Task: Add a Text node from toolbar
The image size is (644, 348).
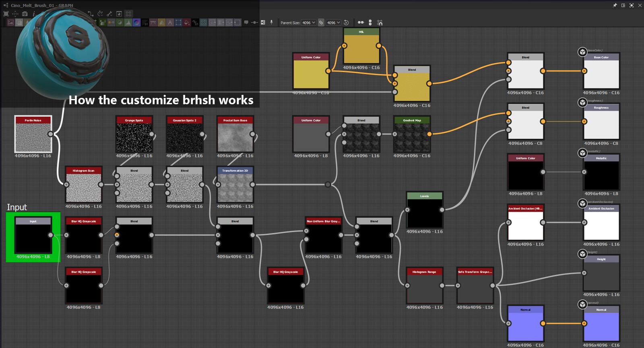Action: click(x=170, y=23)
